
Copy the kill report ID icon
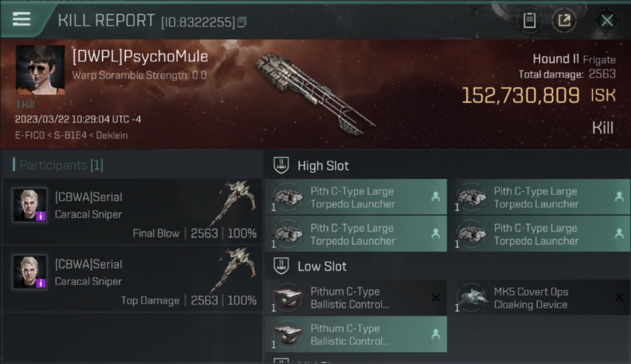(242, 22)
